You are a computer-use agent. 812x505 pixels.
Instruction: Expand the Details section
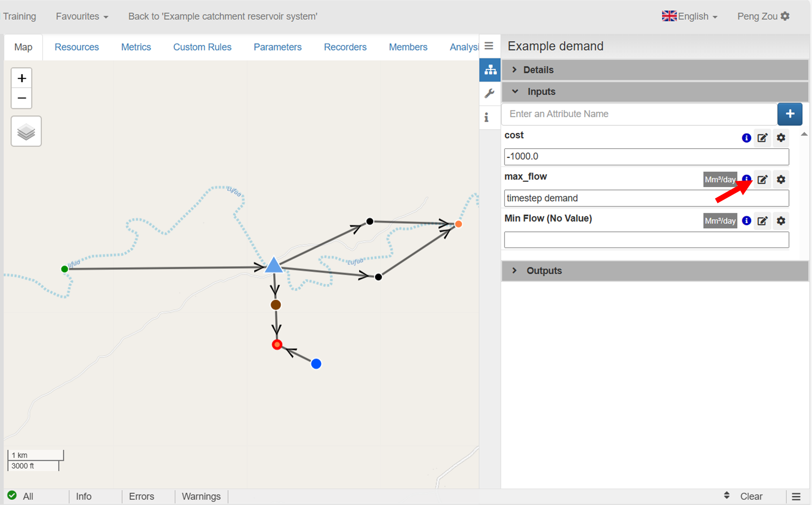pos(538,70)
